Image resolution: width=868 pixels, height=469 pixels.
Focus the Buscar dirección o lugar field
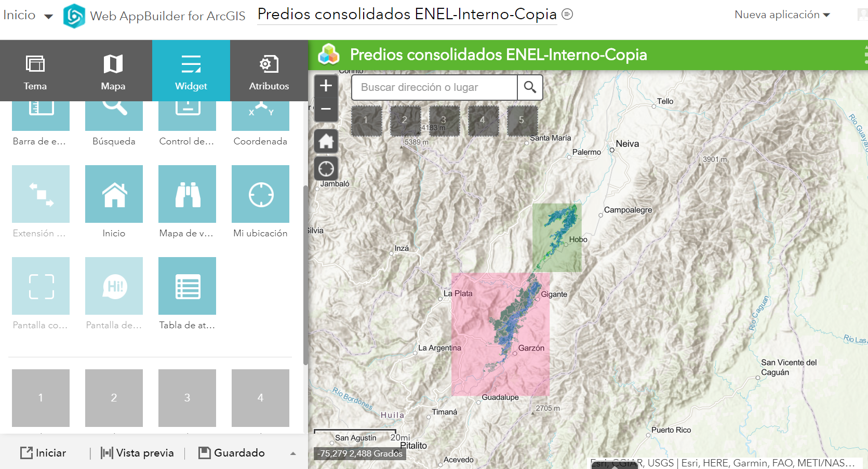tap(434, 87)
